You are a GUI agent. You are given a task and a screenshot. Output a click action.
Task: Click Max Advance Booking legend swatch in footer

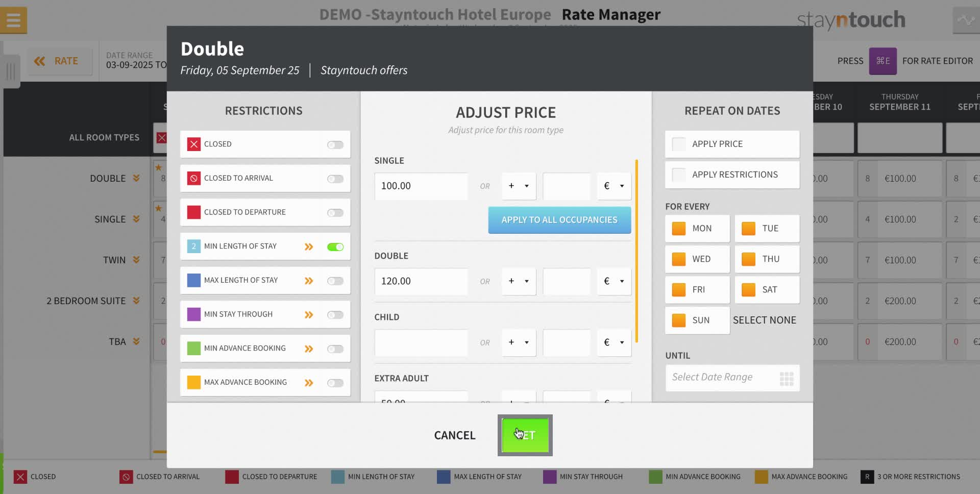(x=761, y=477)
